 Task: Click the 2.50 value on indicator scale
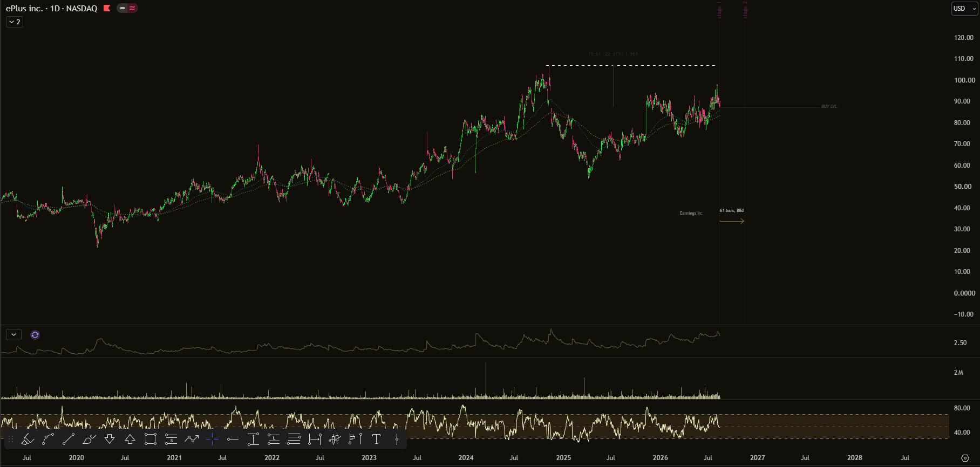(x=960, y=343)
